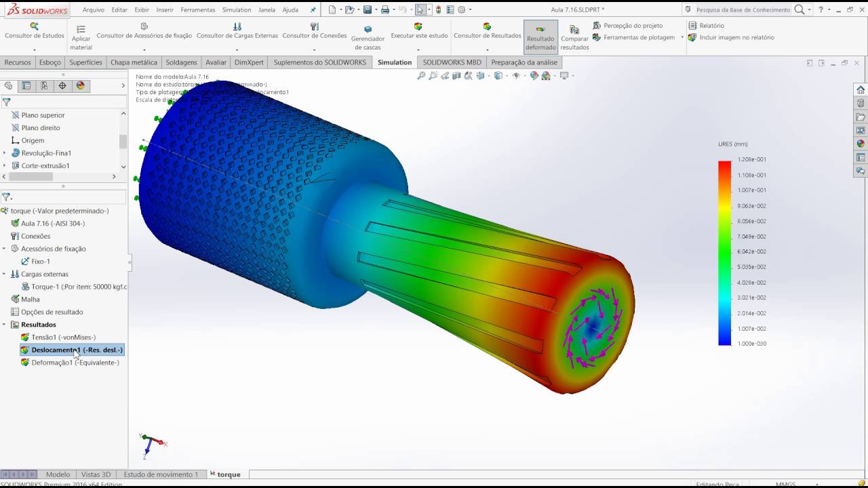Collapse the Resultados folder
The height and width of the screenshot is (488, 868).
(x=4, y=325)
